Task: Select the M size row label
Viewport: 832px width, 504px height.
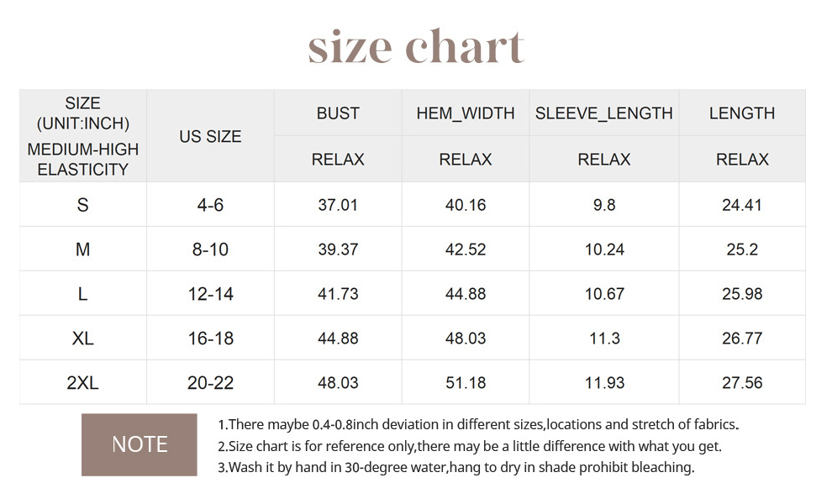Action: (x=82, y=249)
